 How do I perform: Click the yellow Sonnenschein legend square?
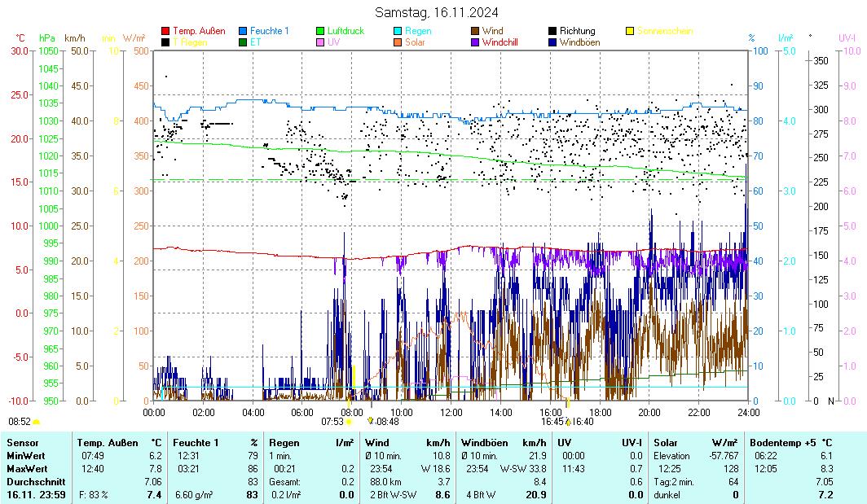pos(630,31)
